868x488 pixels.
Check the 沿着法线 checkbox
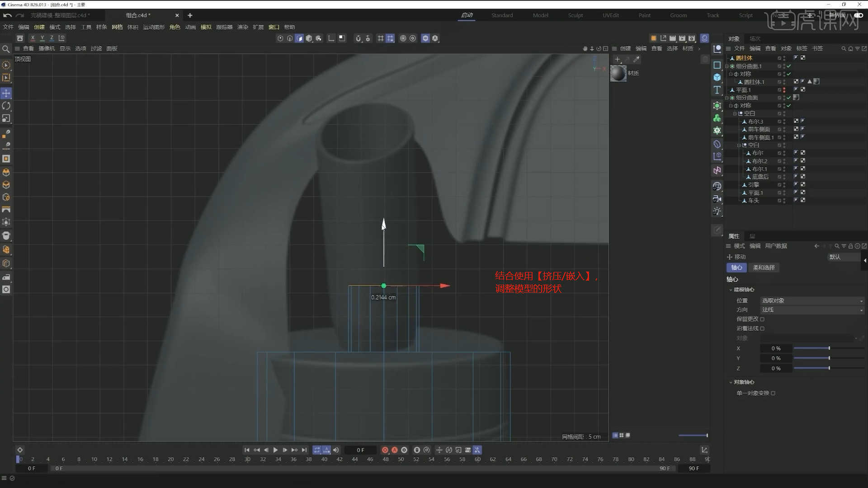pyautogui.click(x=762, y=328)
